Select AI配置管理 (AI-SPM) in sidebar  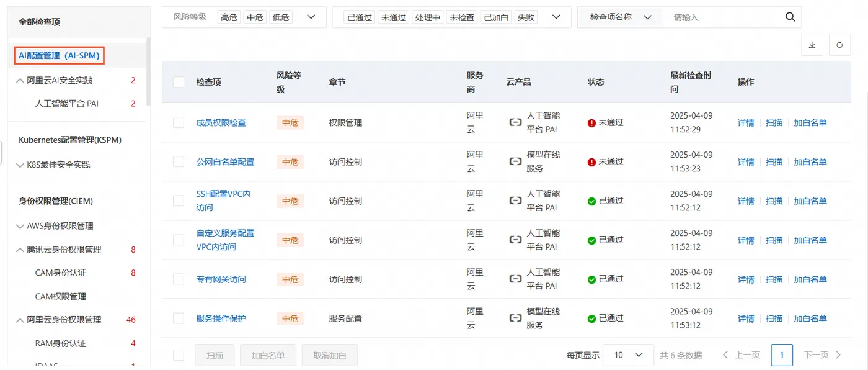click(59, 55)
